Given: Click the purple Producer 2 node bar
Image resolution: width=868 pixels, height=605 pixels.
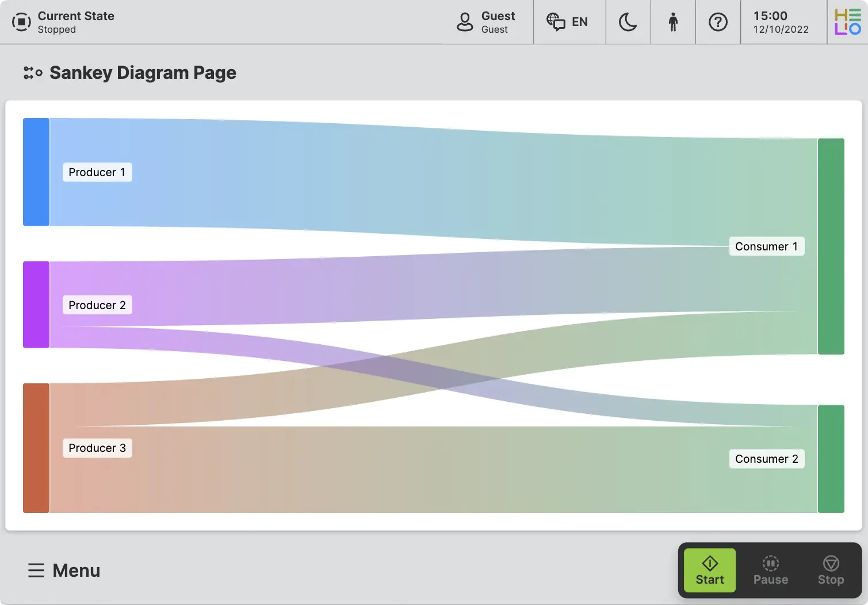Looking at the screenshot, I should 36,305.
